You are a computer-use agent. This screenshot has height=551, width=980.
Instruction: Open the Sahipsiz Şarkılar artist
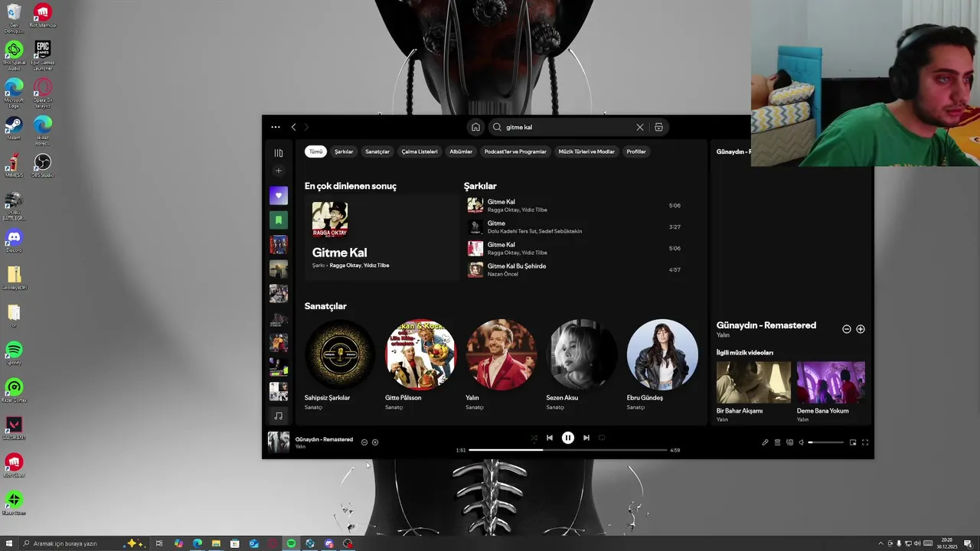pos(340,365)
